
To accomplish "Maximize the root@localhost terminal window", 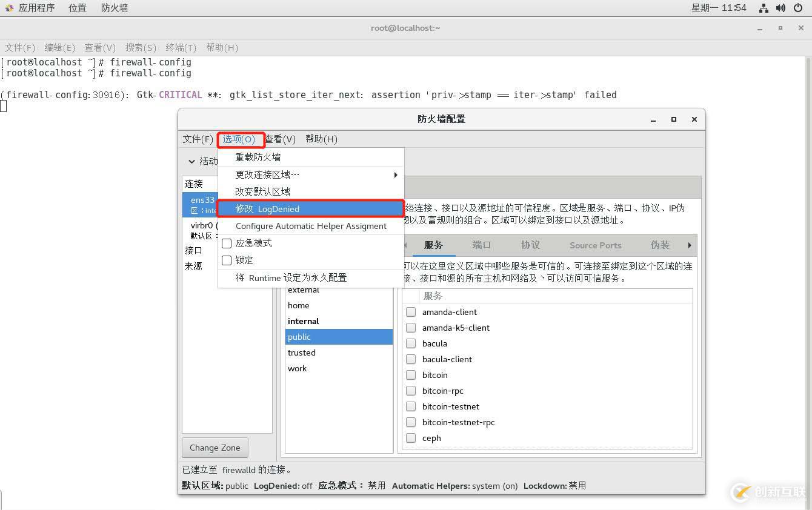I will tap(780, 28).
